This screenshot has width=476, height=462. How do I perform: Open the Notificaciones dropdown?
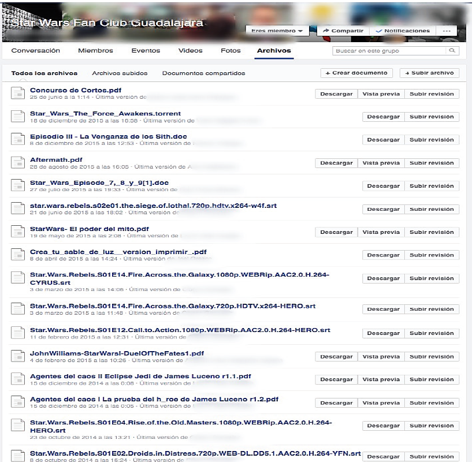pyautogui.click(x=403, y=31)
